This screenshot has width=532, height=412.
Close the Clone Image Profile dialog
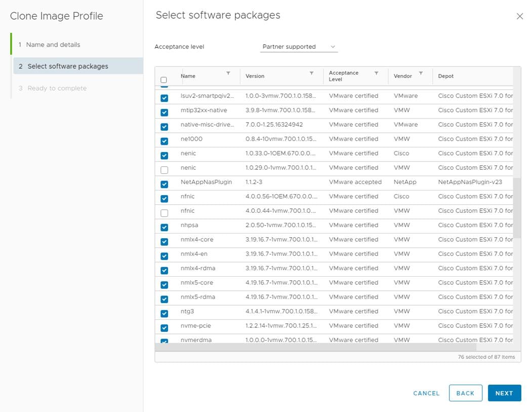[x=519, y=16]
